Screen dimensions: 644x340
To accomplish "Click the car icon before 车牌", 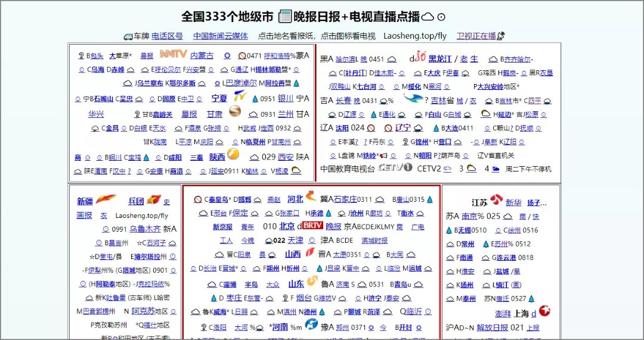I will pos(128,36).
